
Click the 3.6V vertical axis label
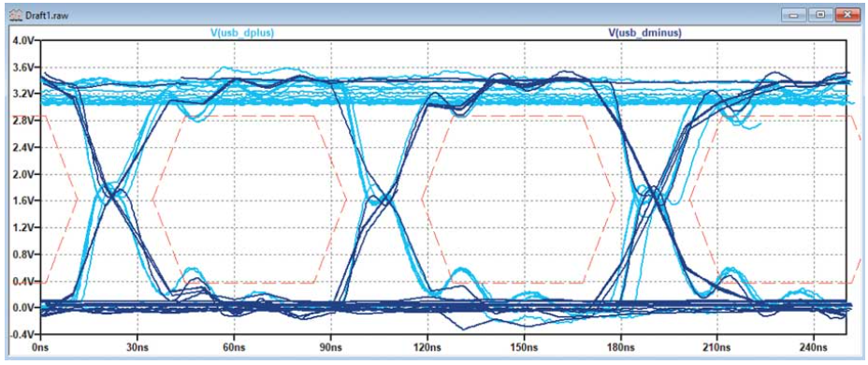[x=24, y=67]
